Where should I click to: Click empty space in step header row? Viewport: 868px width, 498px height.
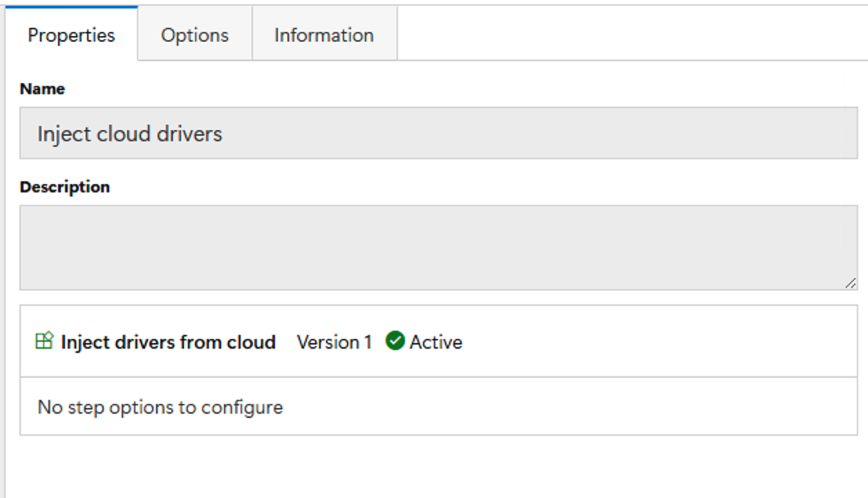point(660,341)
